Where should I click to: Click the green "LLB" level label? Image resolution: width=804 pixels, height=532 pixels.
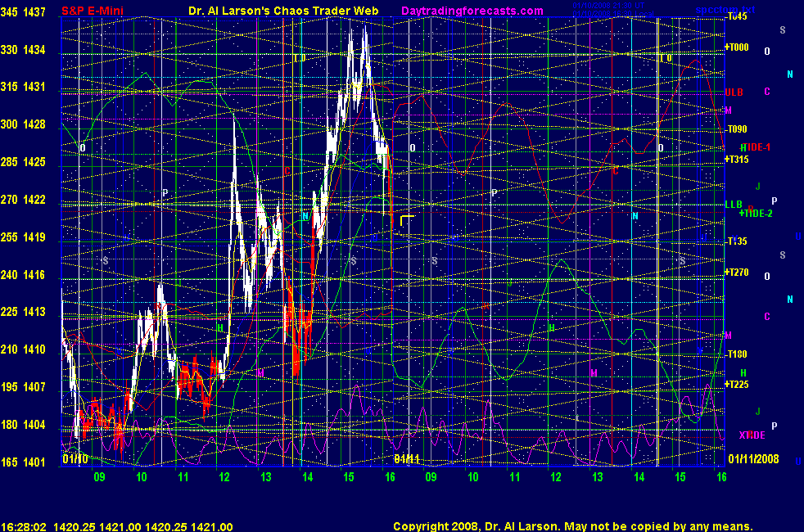[734, 205]
